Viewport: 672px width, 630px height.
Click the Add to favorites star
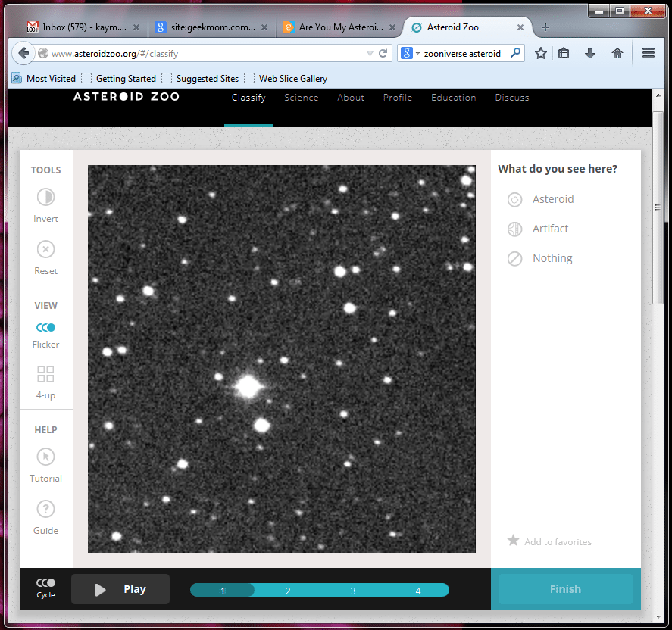click(x=513, y=541)
